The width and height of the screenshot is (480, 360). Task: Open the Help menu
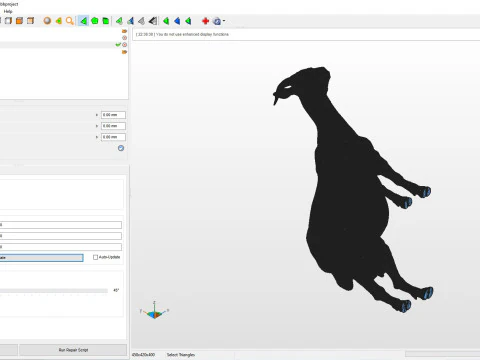8,11
